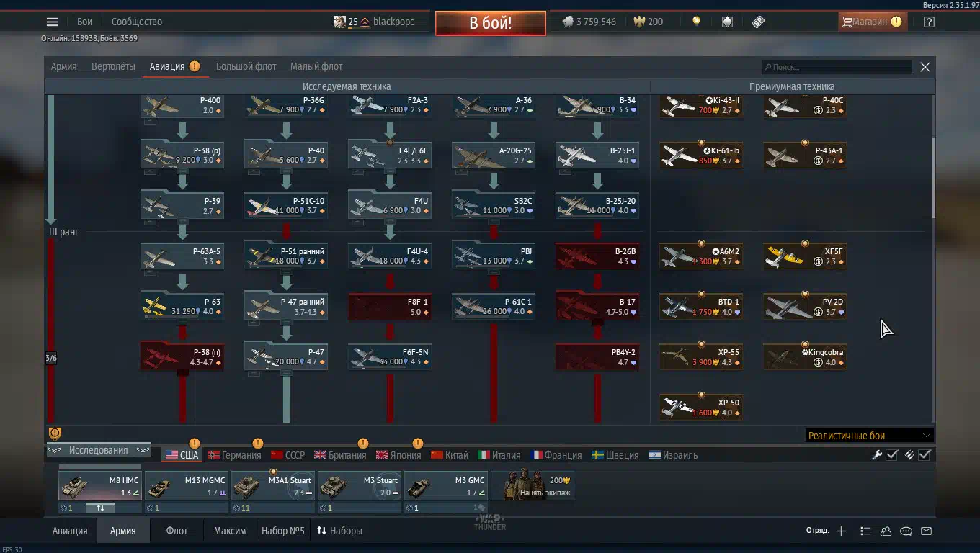Open contacts friends icon

pos(886,531)
